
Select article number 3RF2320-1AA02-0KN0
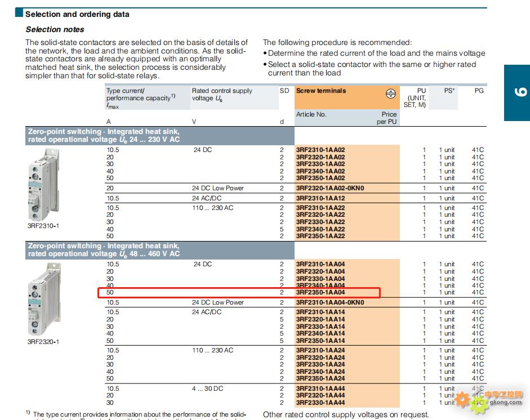(x=330, y=188)
